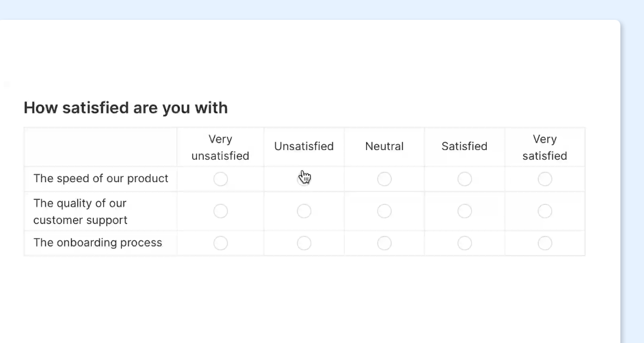Rate product speed as Neutral

384,179
